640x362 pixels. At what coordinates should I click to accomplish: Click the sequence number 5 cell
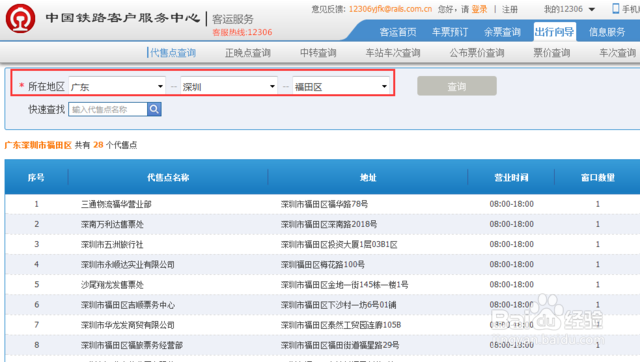point(36,284)
